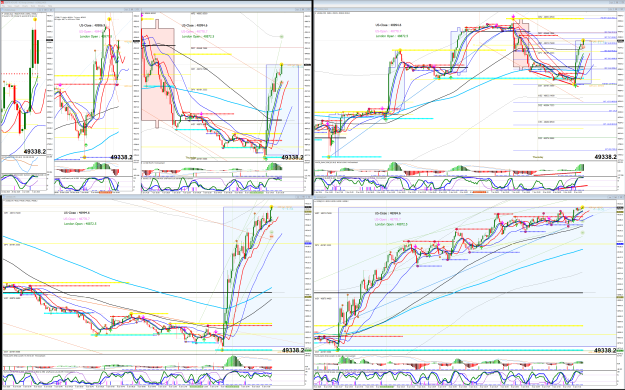
Task: Click the red application icon in the title bar
Action: 2,2
